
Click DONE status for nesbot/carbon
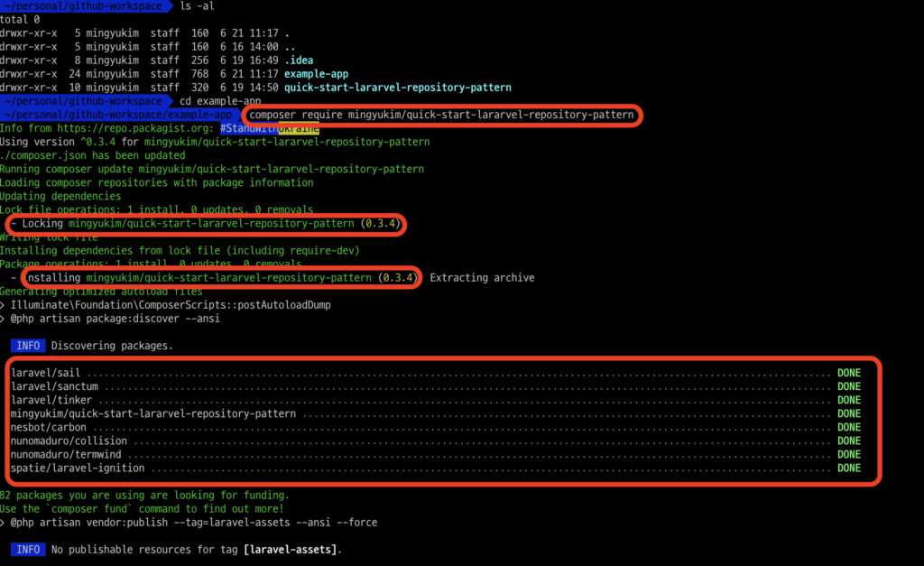(849, 427)
